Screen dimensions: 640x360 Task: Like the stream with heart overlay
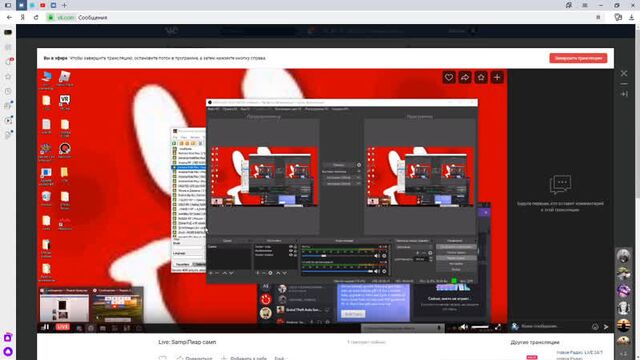coord(449,77)
